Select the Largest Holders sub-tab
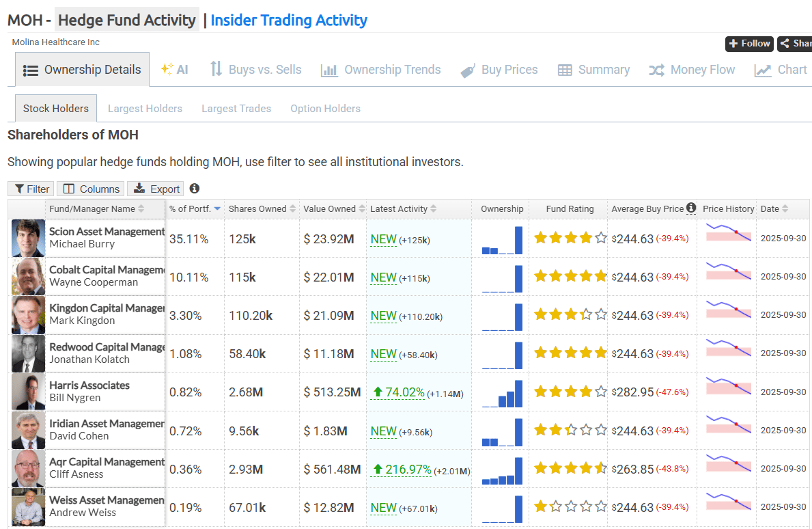 tap(145, 108)
